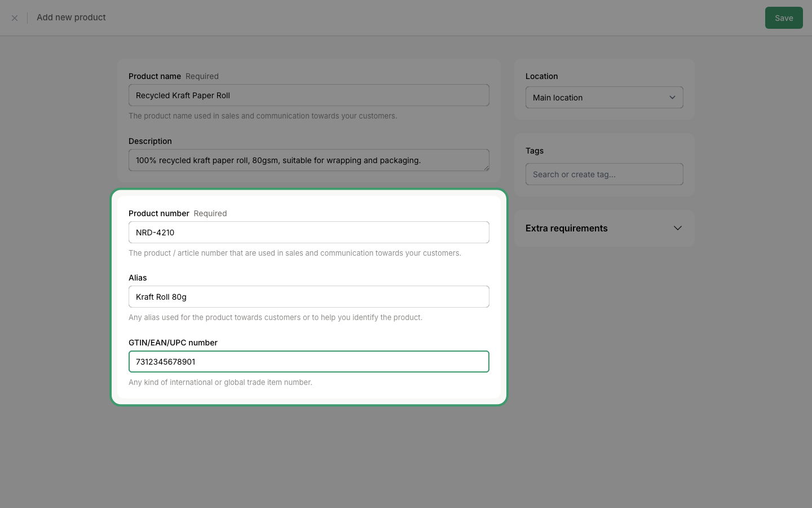Click the 'Tags' heading
The image size is (812, 508).
[535, 151]
